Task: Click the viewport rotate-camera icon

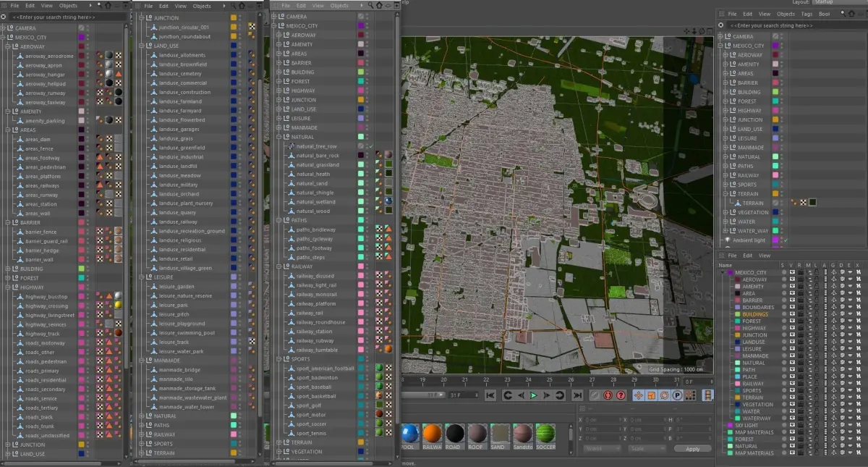Action: 702,31
